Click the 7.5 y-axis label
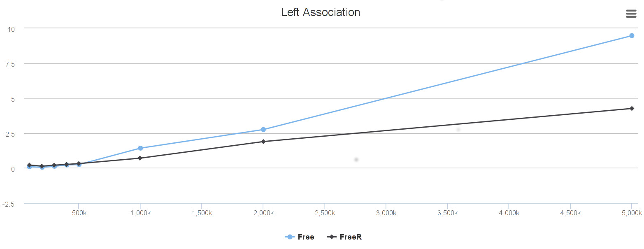644x249 pixels. click(x=10, y=64)
